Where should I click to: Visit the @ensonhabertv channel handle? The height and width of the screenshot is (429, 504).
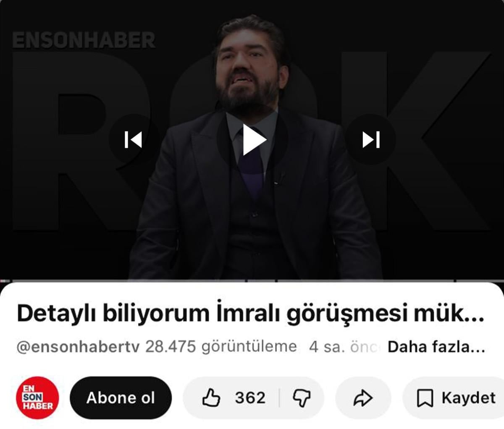tap(78, 347)
